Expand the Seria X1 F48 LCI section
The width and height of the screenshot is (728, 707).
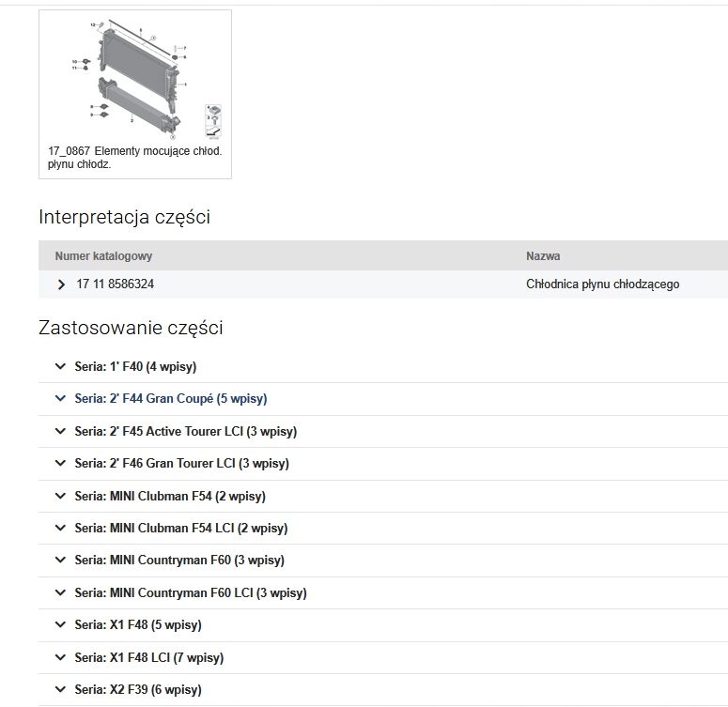[x=148, y=658]
